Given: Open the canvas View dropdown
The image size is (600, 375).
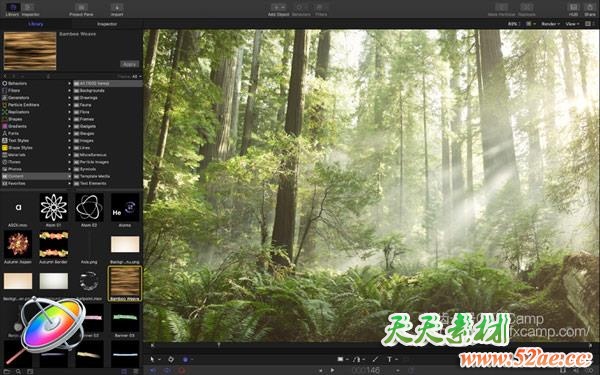Looking at the screenshot, I should click(572, 24).
